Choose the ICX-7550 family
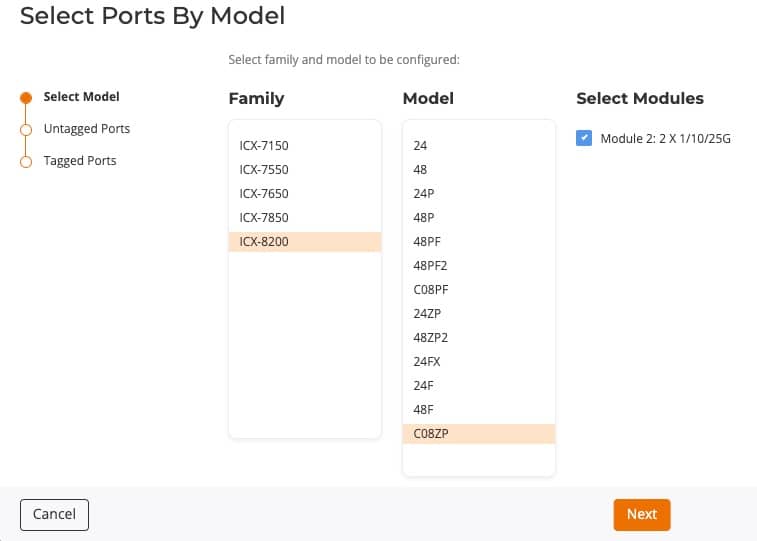 coord(305,170)
